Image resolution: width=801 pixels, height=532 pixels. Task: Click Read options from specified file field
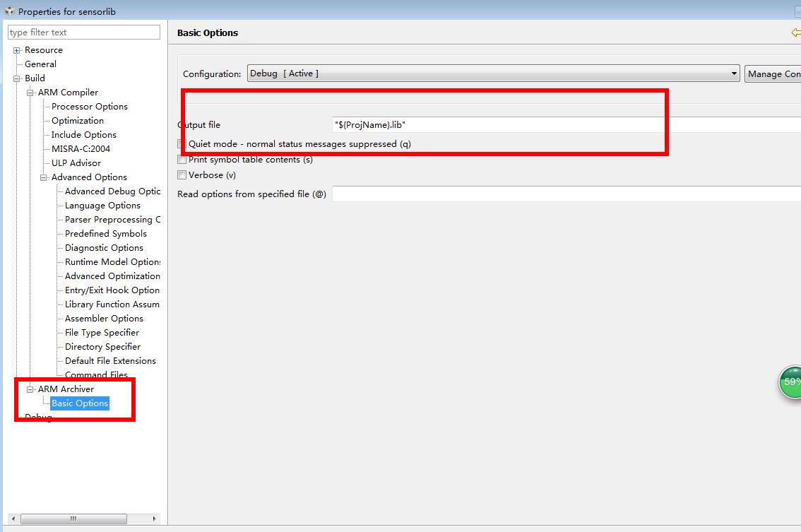point(566,194)
